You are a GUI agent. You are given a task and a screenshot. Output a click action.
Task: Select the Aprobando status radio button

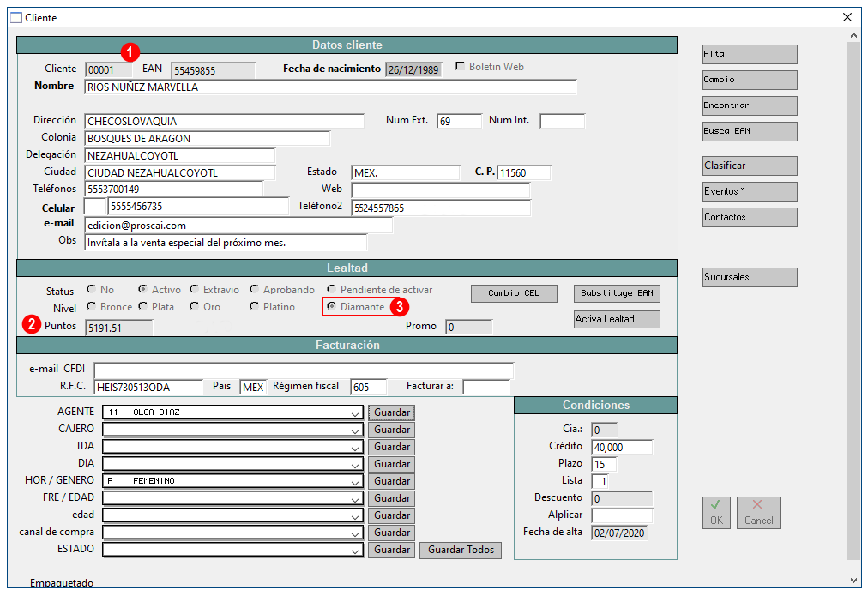tap(254, 289)
